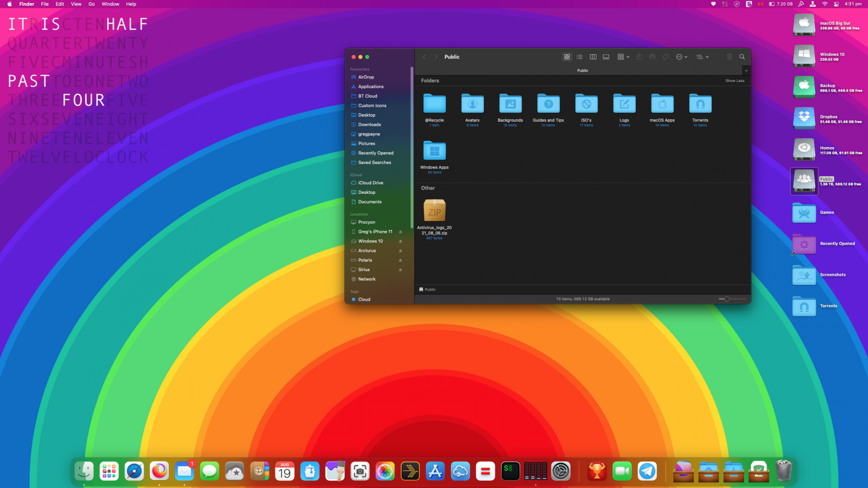Open the group-by dropdown in toolbar
This screenshot has height=488, width=868.
pyautogui.click(x=623, y=57)
